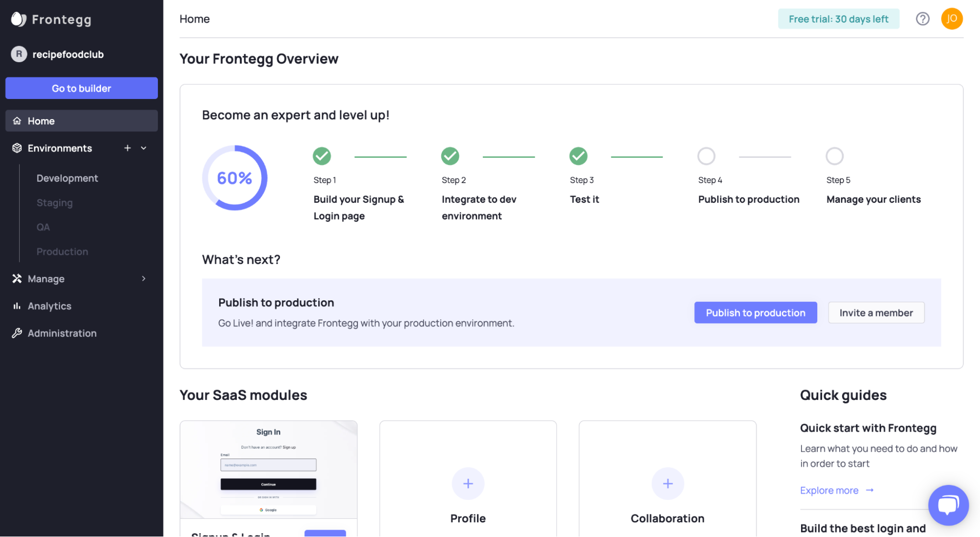Click Invite a member
The width and height of the screenshot is (980, 537).
tap(876, 312)
